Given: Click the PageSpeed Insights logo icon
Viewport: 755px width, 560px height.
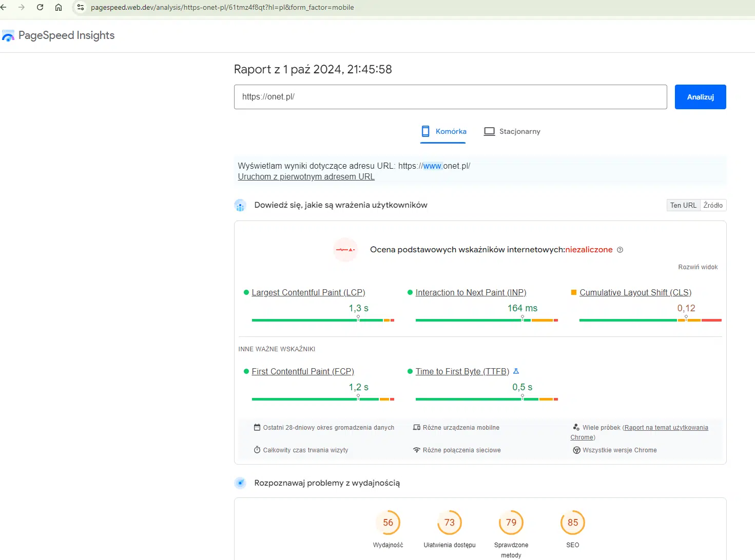Looking at the screenshot, I should [x=8, y=36].
